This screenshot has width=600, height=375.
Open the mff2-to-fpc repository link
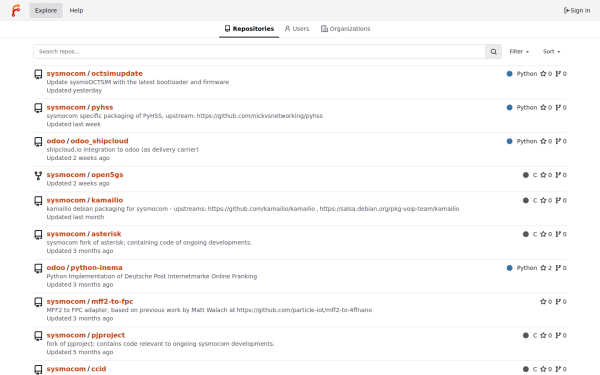(112, 301)
